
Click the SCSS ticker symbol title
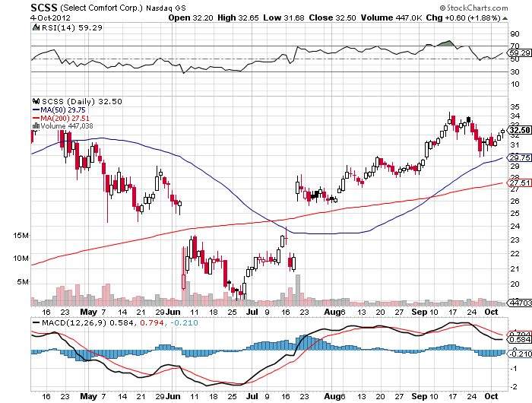(x=44, y=8)
